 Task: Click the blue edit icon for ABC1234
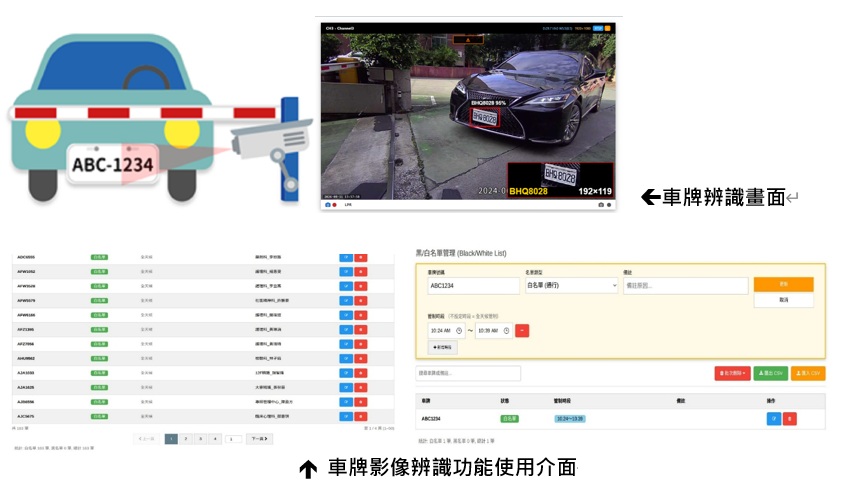point(774,419)
